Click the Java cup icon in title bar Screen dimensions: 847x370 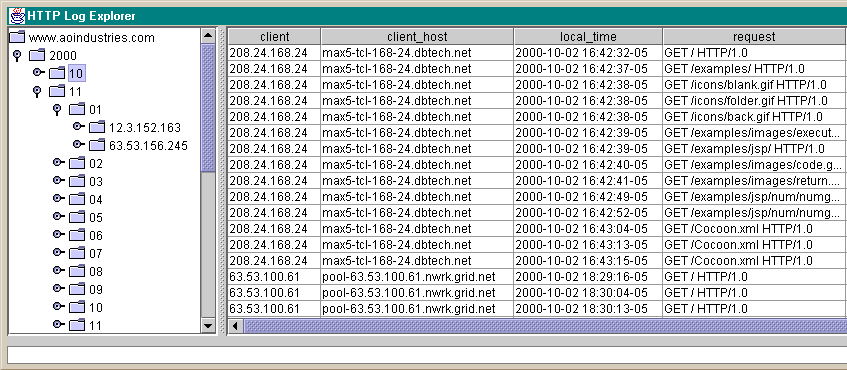[x=17, y=16]
